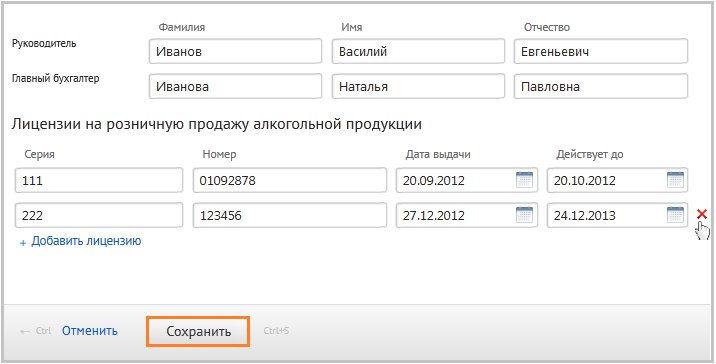716x364 pixels.
Task: Open calendar for expiry date 20.10.2012
Action: tap(675, 180)
